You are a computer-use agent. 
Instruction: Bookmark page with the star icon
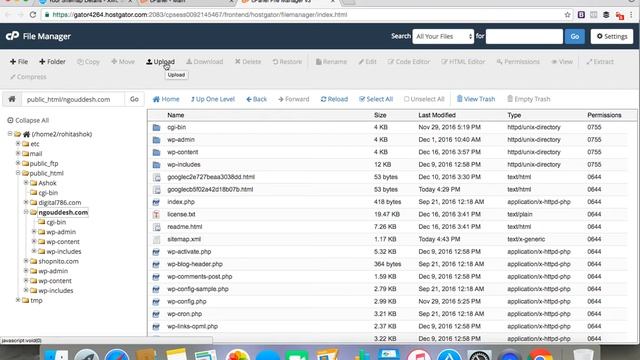pos(567,15)
